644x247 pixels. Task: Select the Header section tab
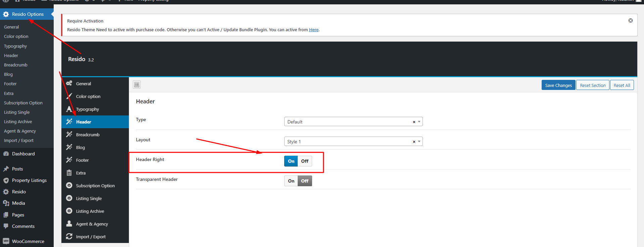click(95, 122)
